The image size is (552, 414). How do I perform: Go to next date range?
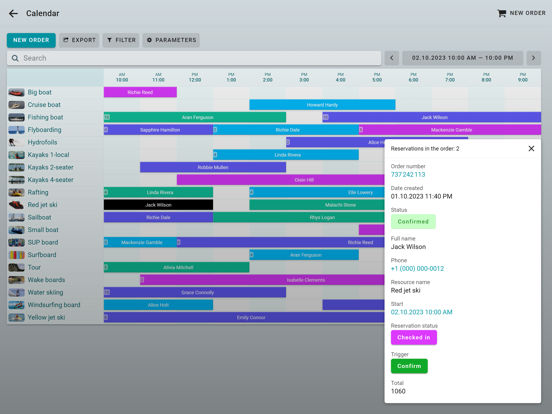pyautogui.click(x=533, y=58)
